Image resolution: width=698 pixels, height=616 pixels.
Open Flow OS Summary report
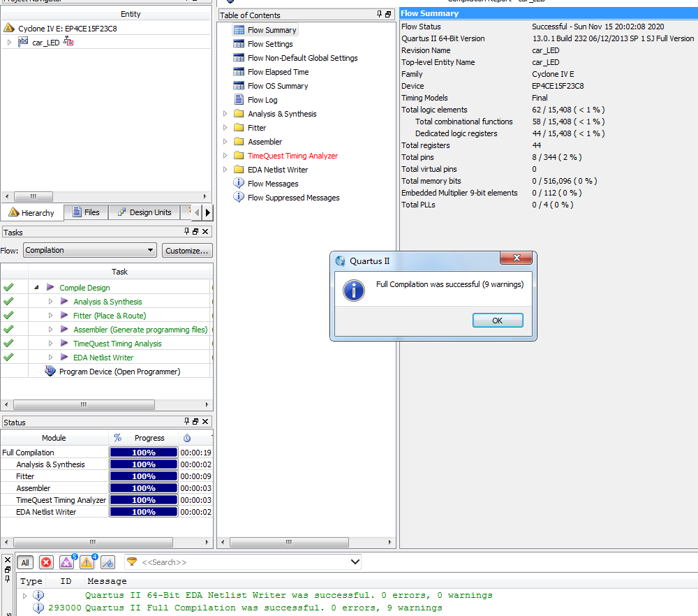(x=278, y=85)
